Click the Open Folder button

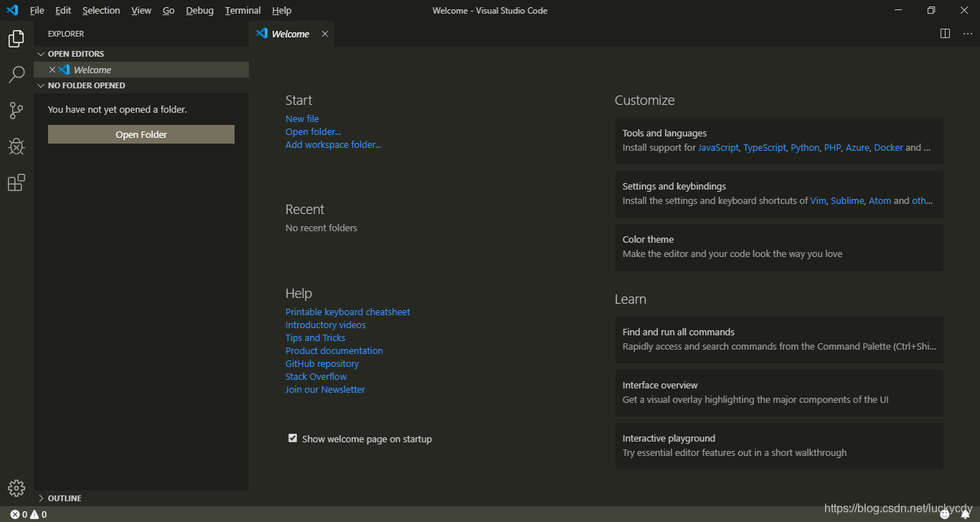tap(141, 134)
